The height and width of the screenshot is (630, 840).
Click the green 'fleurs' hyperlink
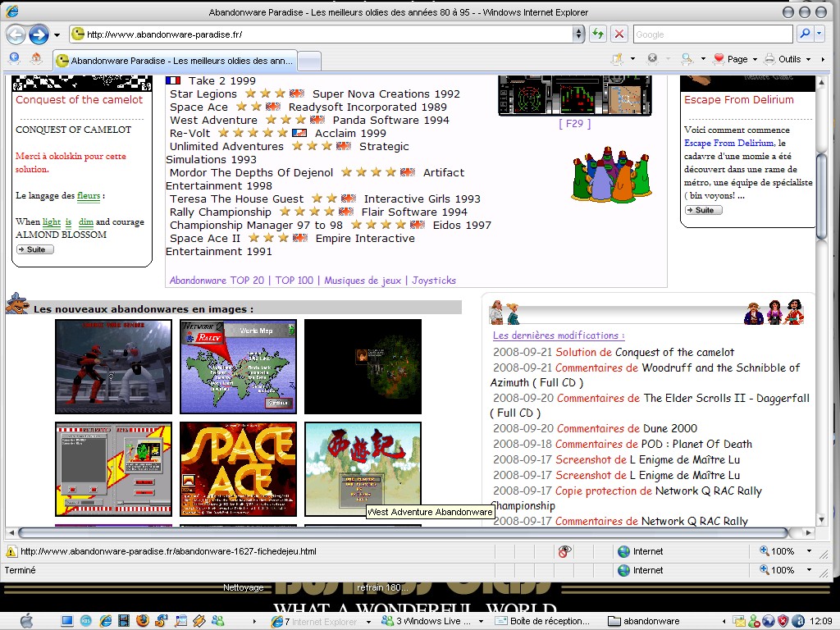click(89, 195)
